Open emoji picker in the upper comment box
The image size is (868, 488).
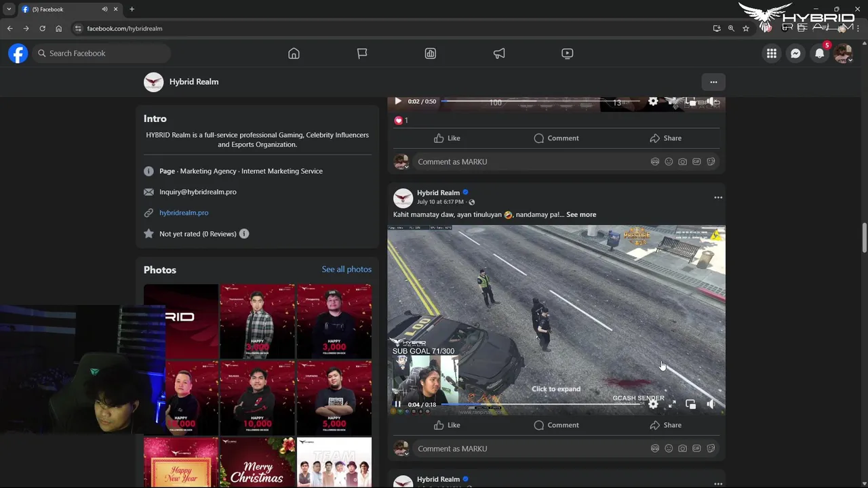(x=669, y=162)
